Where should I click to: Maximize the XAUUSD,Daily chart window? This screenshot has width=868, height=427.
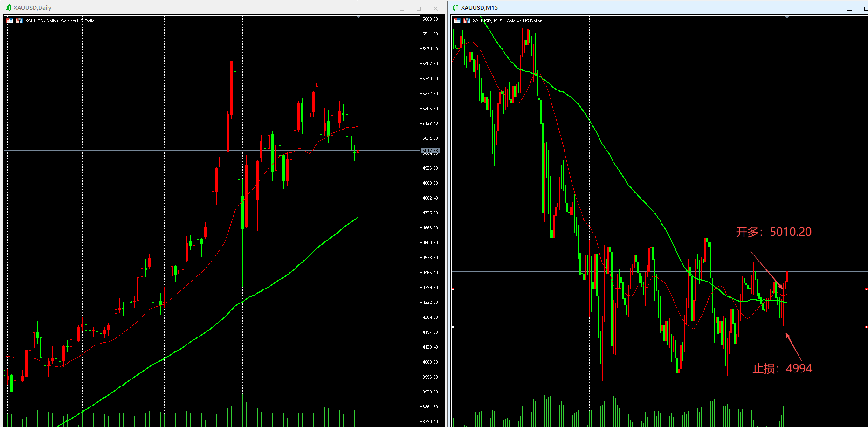[419, 8]
